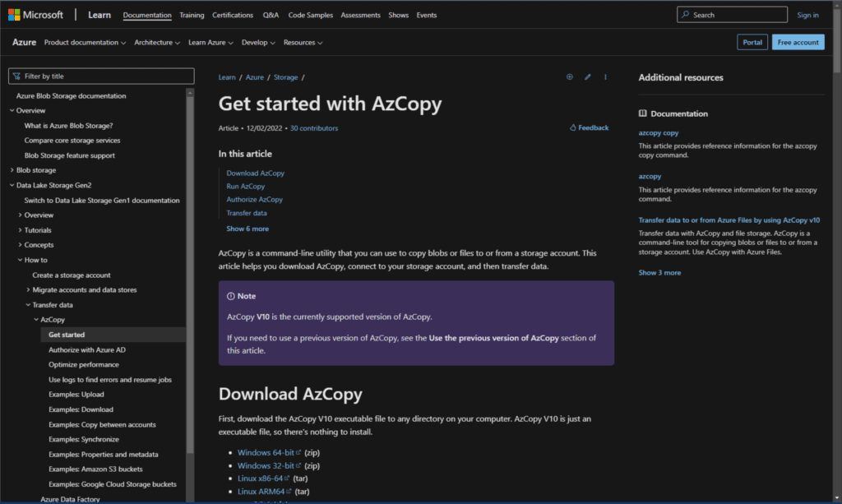Open Events menu item
Image resolution: width=842 pixels, height=504 pixels.
pos(427,15)
